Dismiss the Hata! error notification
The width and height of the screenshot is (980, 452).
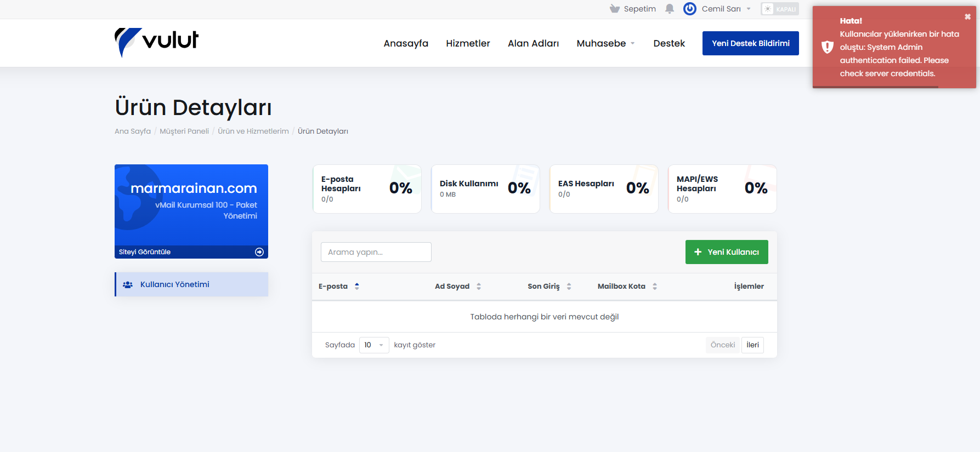pyautogui.click(x=967, y=17)
